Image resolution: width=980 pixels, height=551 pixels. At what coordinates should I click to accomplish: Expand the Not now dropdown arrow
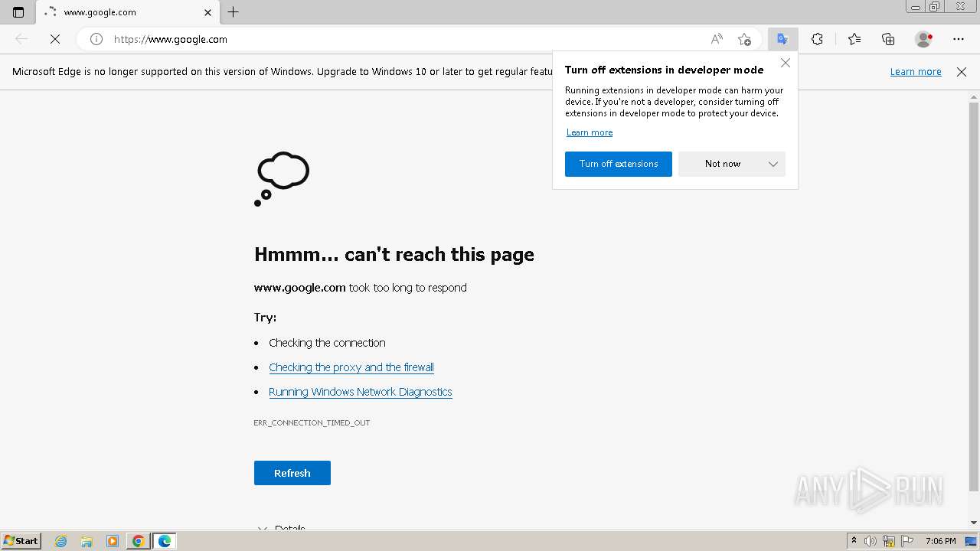click(773, 164)
